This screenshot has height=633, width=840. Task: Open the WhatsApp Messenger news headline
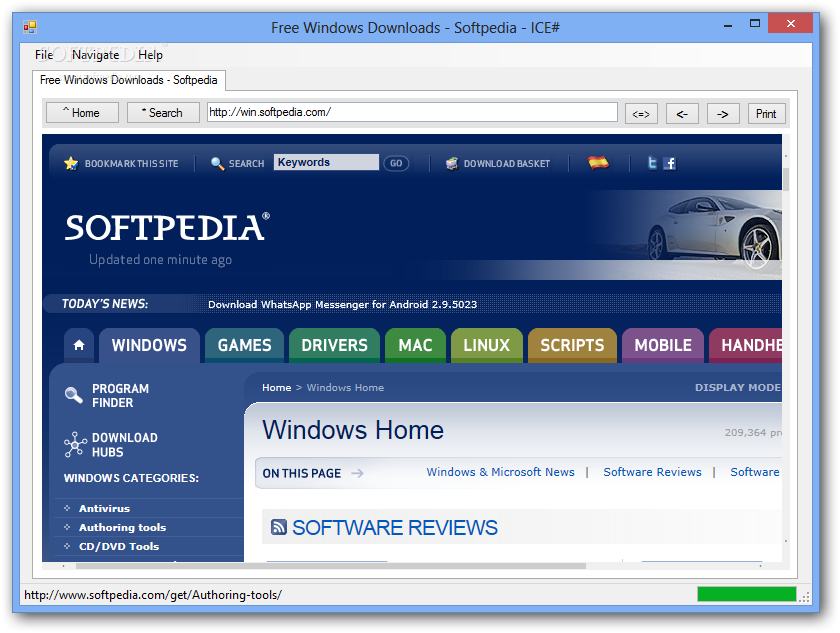[x=342, y=304]
